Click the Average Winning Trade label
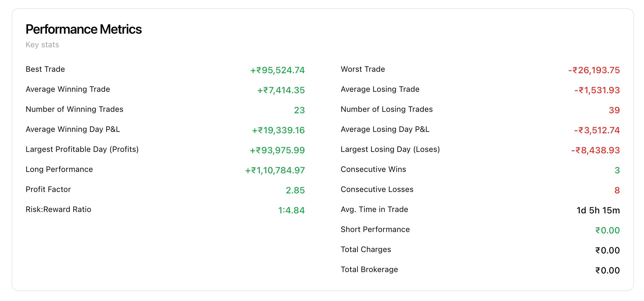This screenshot has height=301, width=644. [x=68, y=89]
